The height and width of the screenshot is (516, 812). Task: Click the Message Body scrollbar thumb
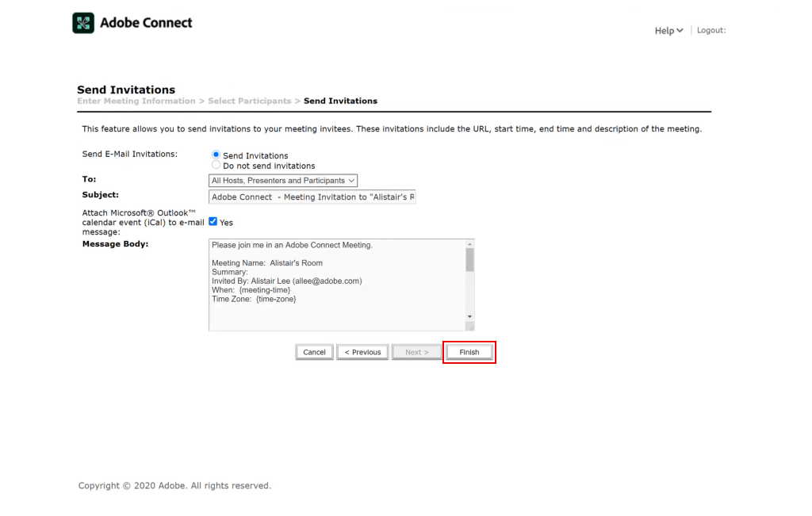click(469, 260)
